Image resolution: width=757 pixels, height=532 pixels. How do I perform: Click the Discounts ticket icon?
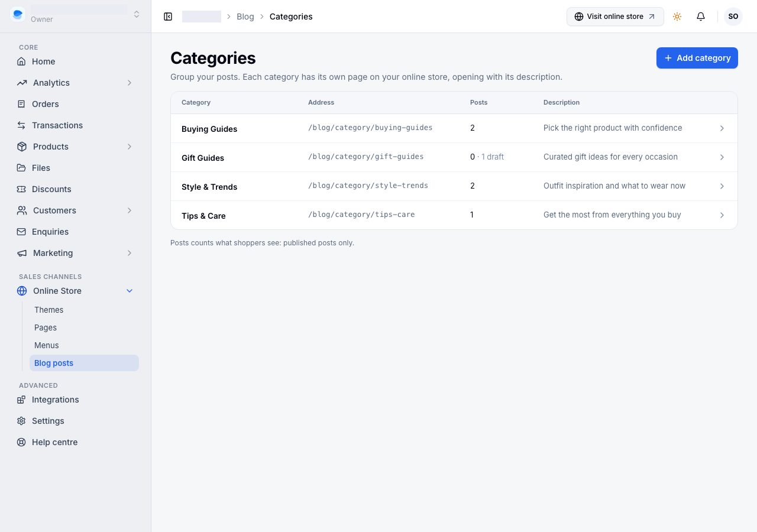(x=21, y=189)
